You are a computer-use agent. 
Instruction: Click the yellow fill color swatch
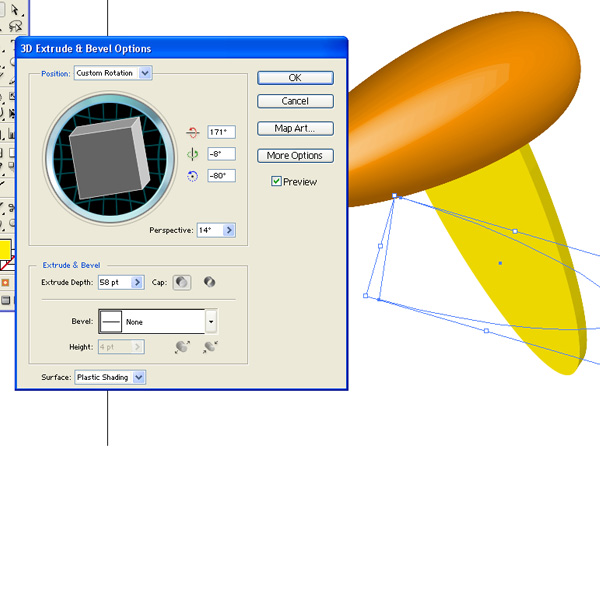5,250
